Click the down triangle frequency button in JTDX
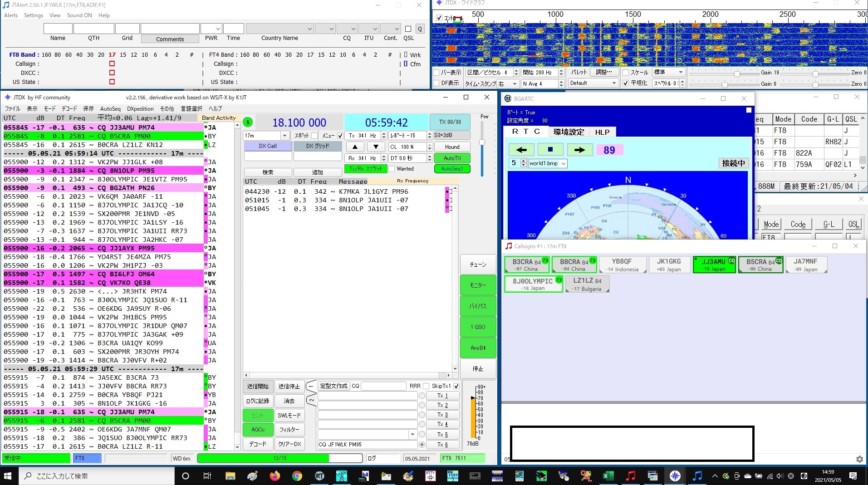 tap(376, 147)
